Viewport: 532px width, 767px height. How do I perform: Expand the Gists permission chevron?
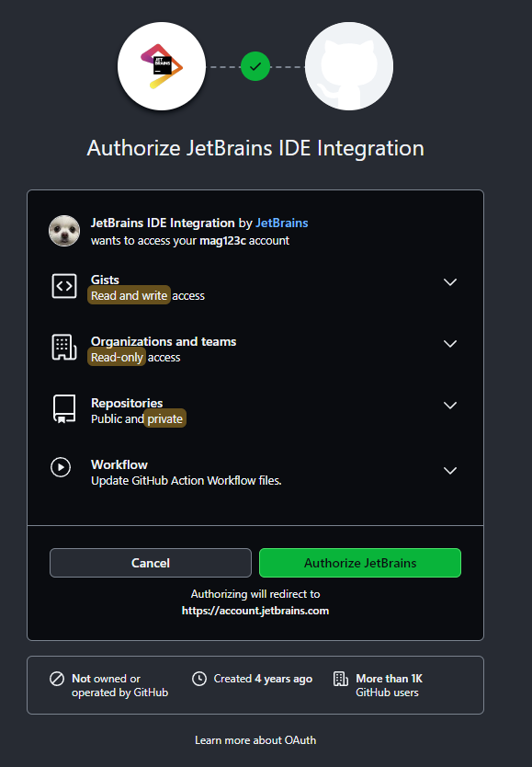pyautogui.click(x=450, y=282)
